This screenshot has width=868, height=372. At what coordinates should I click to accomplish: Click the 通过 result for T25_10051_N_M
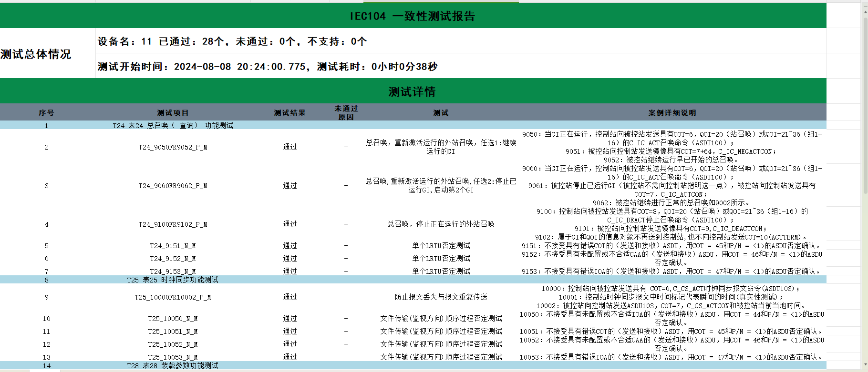289,332
